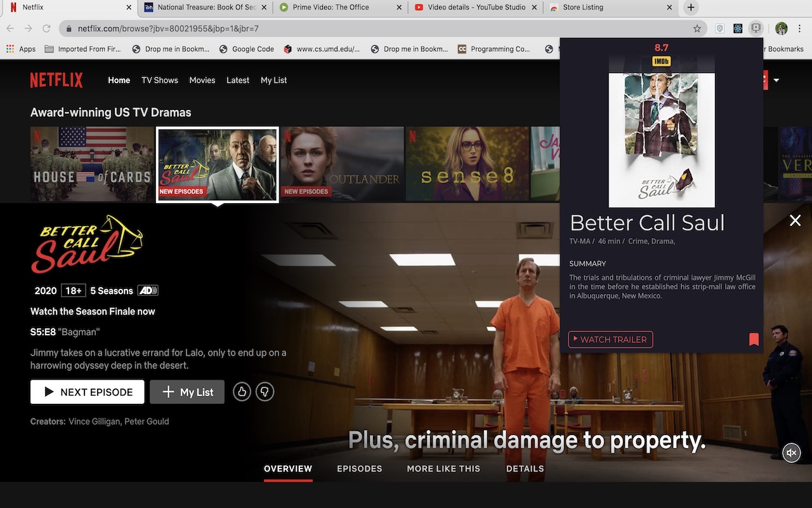Viewport: 812px width, 508px height.
Task: Open the Chrome profile avatar
Action: [x=782, y=29]
